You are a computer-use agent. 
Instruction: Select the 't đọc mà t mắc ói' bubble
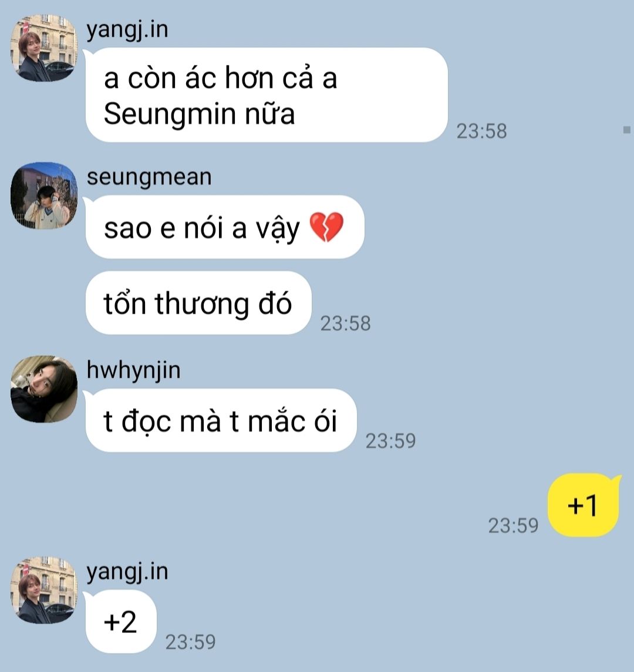click(x=221, y=420)
